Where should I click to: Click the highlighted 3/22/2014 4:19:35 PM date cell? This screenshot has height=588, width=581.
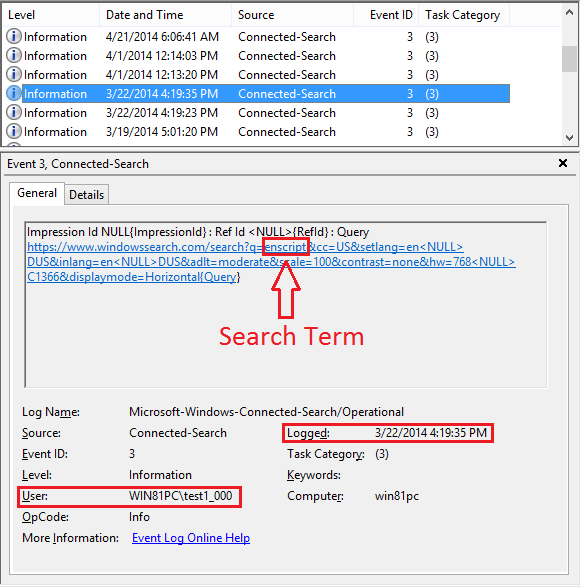[162, 94]
